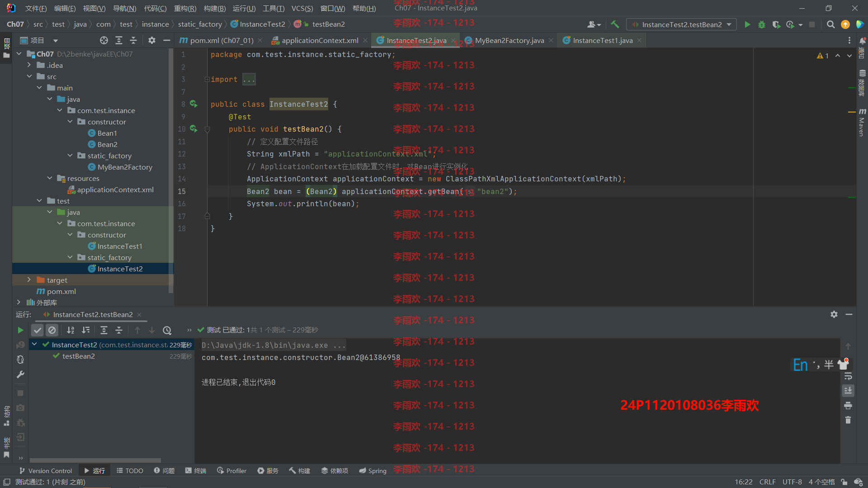The image size is (868, 488).
Task: Collapse the resources folder
Action: 50,178
